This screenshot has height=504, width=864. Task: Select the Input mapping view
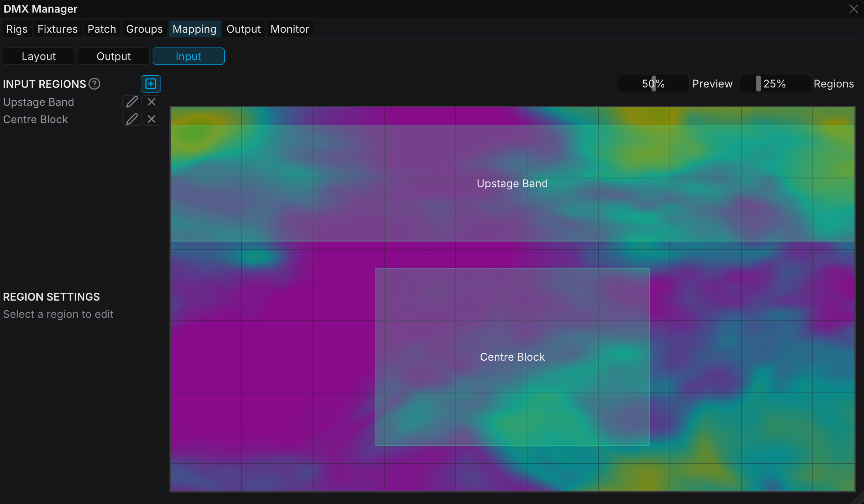tap(189, 56)
